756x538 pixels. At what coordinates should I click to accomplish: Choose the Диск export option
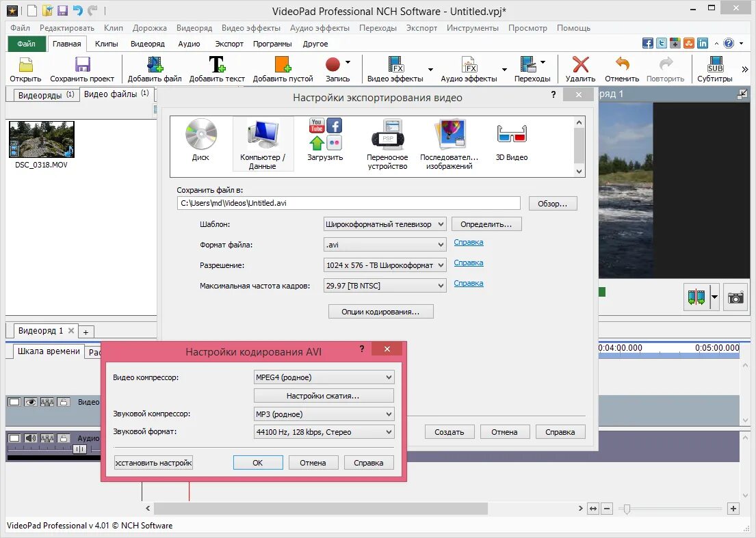pyautogui.click(x=200, y=140)
